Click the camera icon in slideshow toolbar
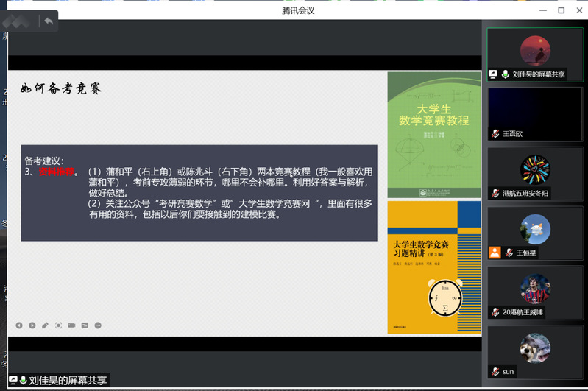The height and width of the screenshot is (391, 588). point(71,325)
